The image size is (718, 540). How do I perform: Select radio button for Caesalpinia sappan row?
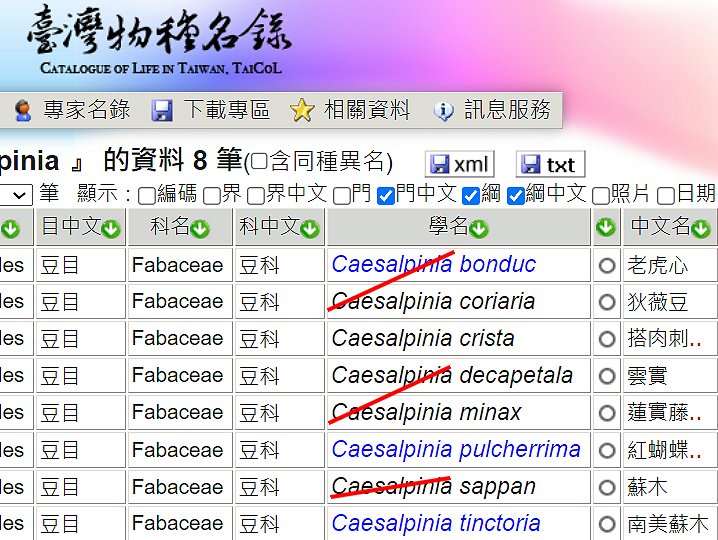coord(606,488)
